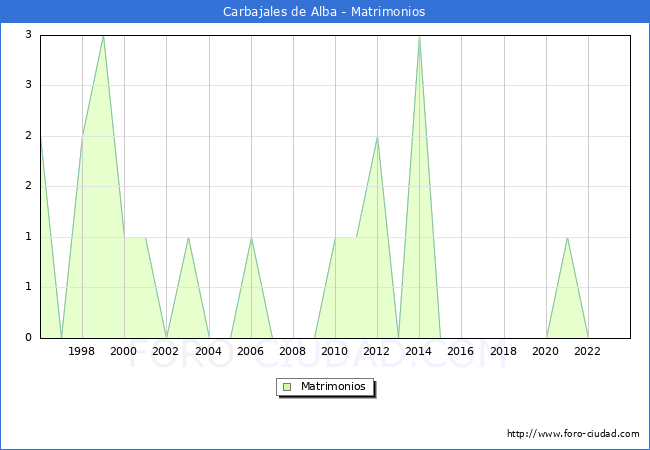
Task: Select the 2014 x-axis label
Action: pos(419,351)
